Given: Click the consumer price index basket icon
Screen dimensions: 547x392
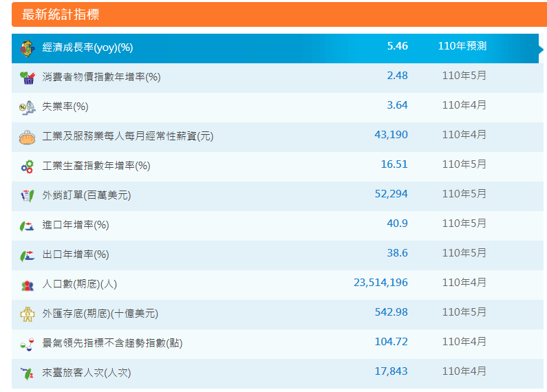Looking at the screenshot, I should pos(27,77).
